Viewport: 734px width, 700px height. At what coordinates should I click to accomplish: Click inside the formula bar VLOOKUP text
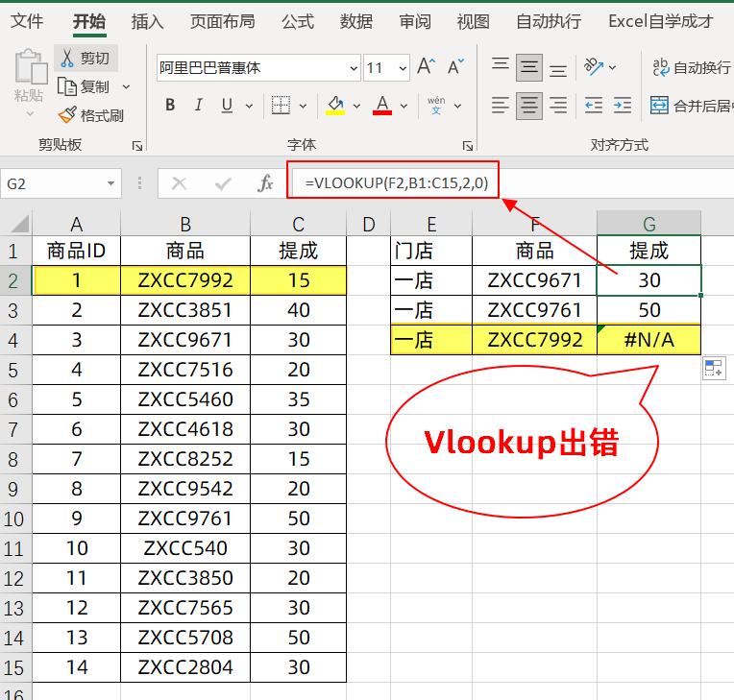(x=397, y=182)
